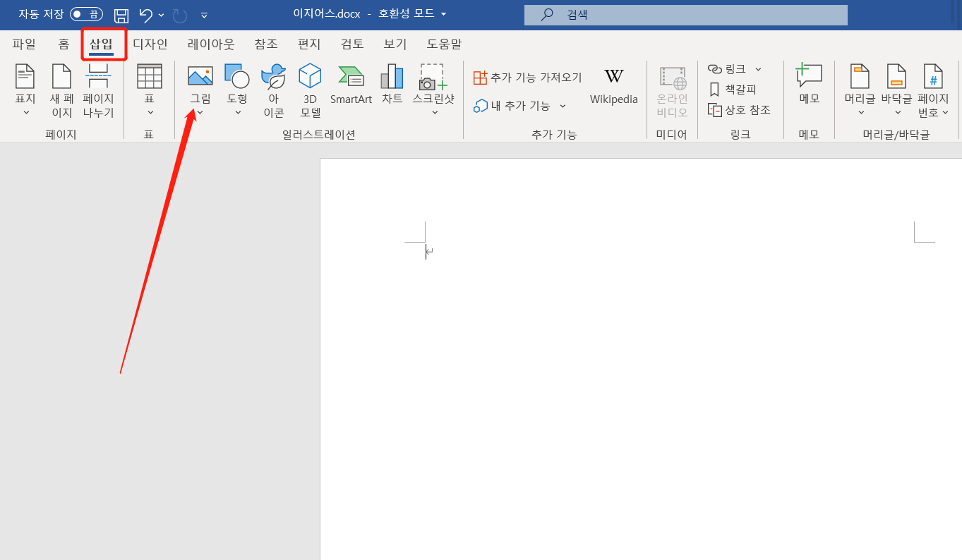
Task: Insert a SmartArt graphic
Action: point(351,78)
